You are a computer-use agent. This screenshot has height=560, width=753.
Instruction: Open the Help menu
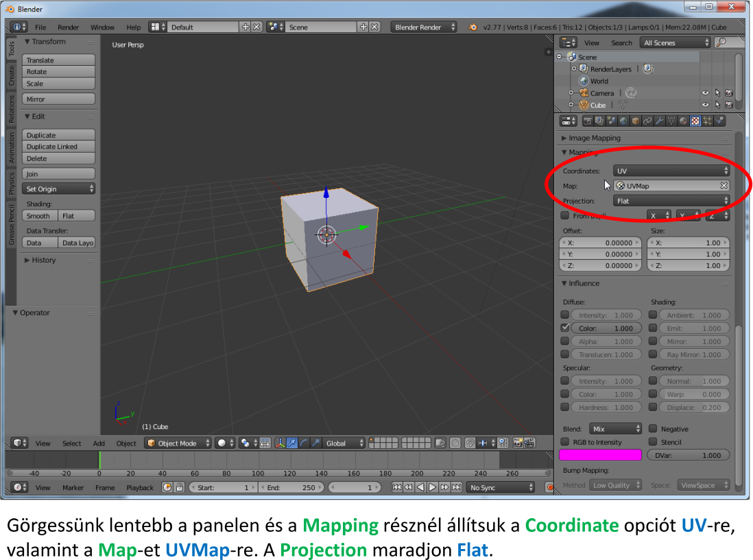tap(134, 27)
